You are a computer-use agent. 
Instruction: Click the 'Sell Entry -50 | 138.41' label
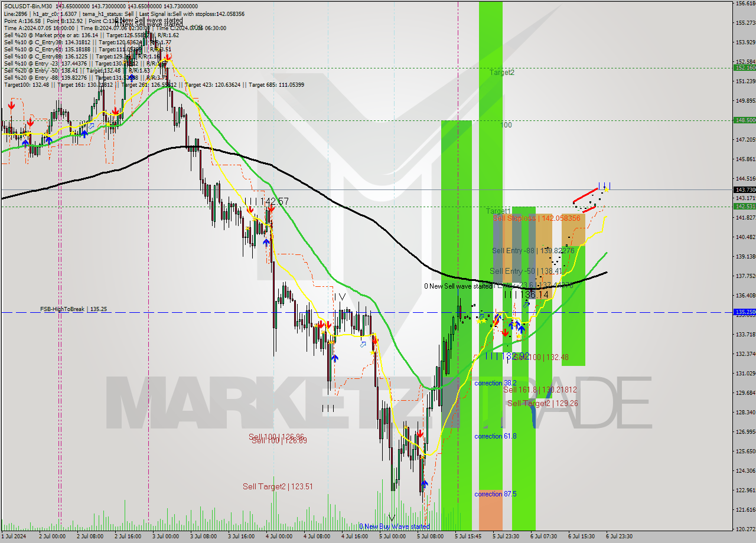[x=525, y=271]
